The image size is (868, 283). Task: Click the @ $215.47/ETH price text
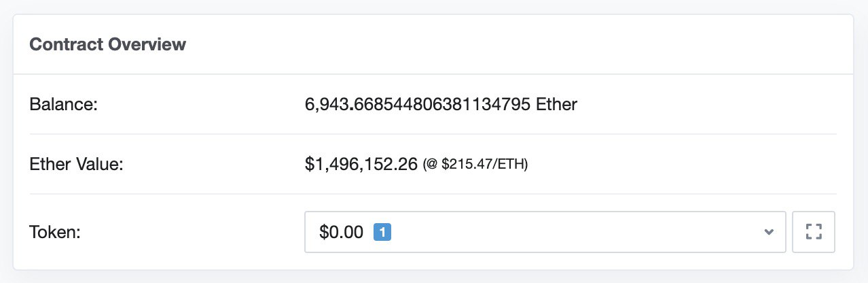point(475,165)
